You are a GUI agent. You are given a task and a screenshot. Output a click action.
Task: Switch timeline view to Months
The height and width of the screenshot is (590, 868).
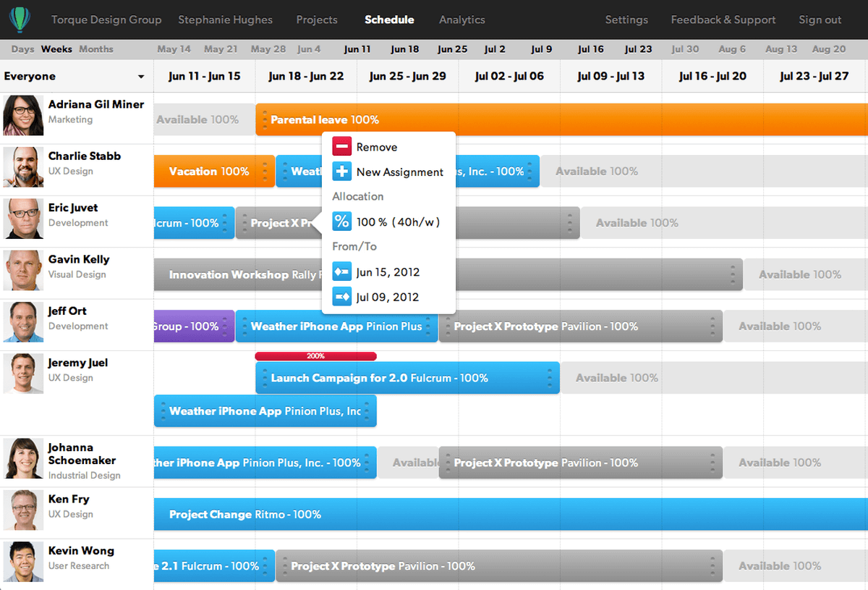click(96, 49)
